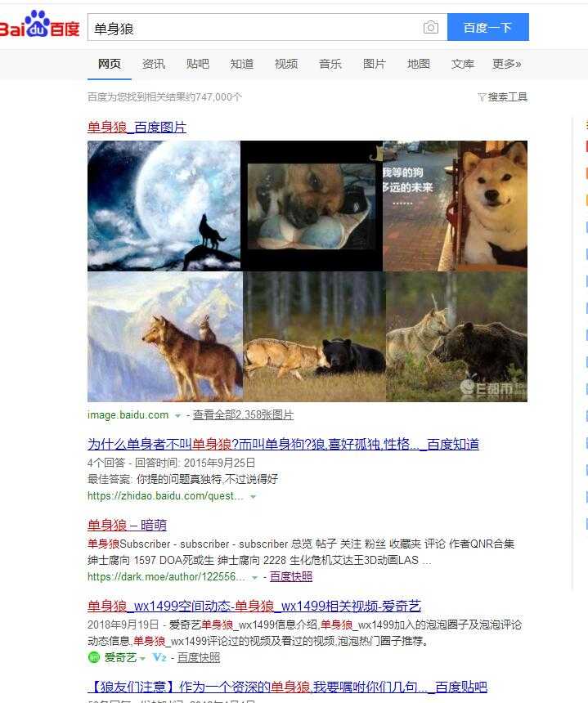
Task: Click the V2 verification badge
Action: 159,657
